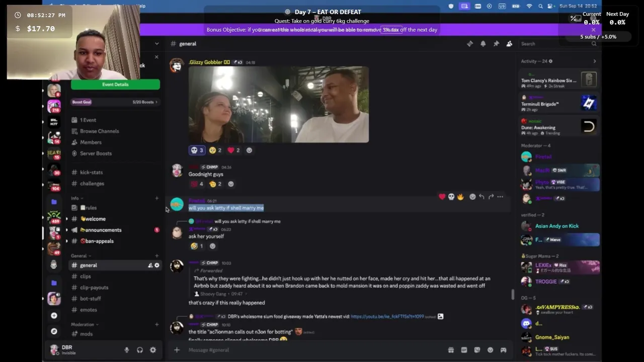This screenshot has width=644, height=362.
Task: Open user settings gear icon
Action: pos(153,350)
